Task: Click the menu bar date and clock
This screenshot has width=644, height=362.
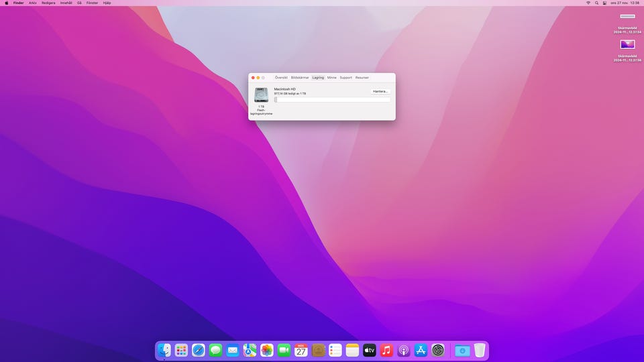Action: [x=625, y=3]
